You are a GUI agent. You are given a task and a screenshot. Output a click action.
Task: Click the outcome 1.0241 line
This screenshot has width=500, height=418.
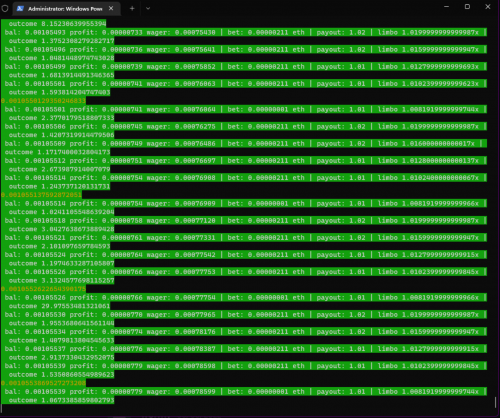tap(61, 212)
